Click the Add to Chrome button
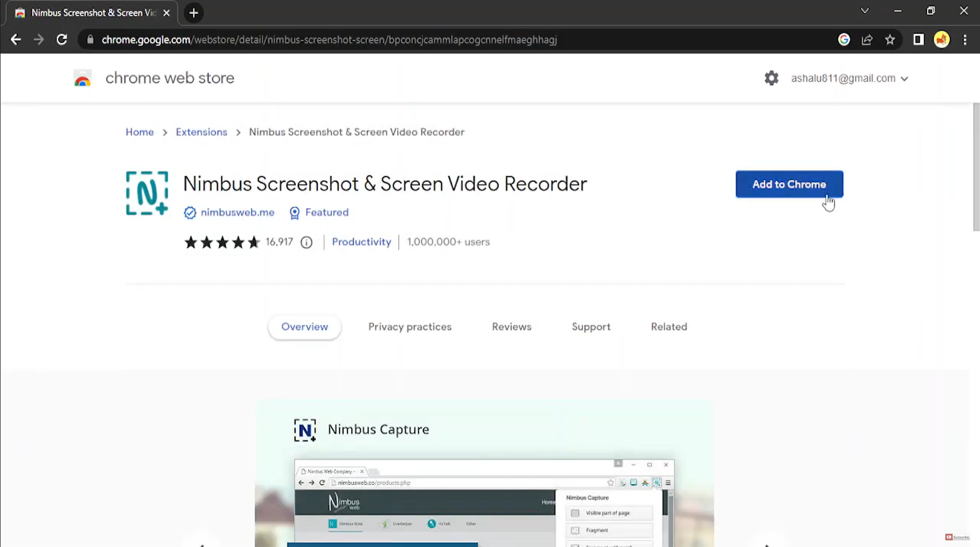The image size is (980, 547). click(788, 184)
